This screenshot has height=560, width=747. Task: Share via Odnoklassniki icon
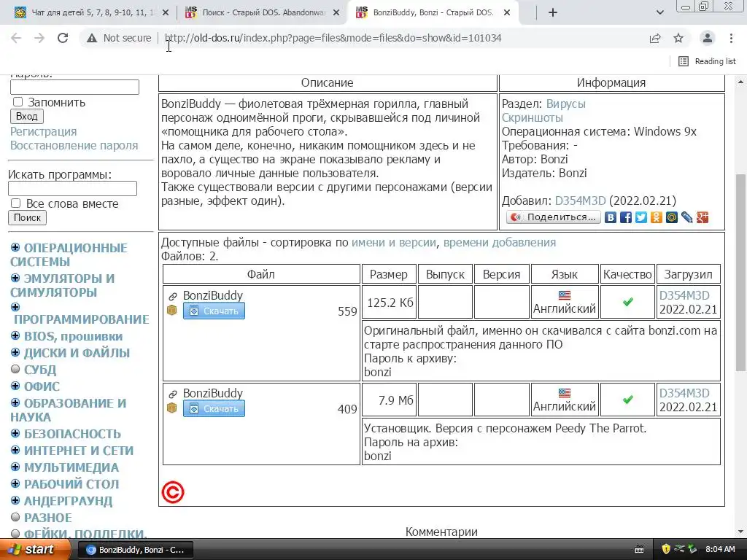coord(656,217)
